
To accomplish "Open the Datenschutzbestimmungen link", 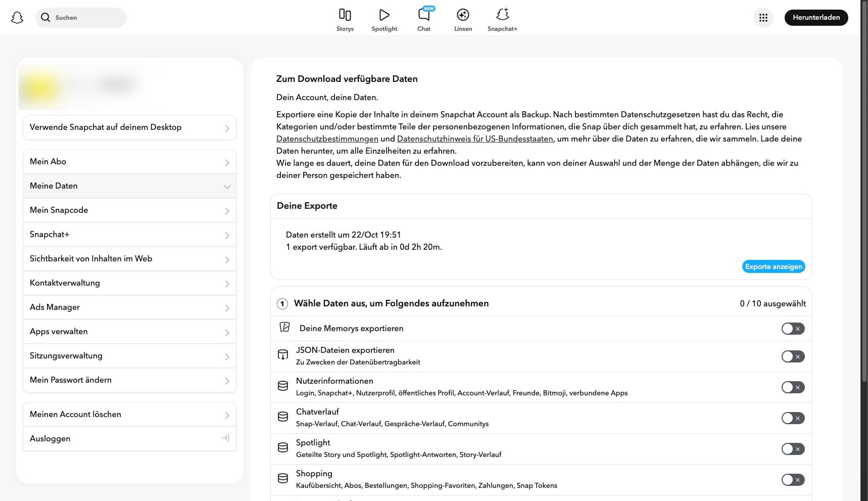I will (327, 139).
